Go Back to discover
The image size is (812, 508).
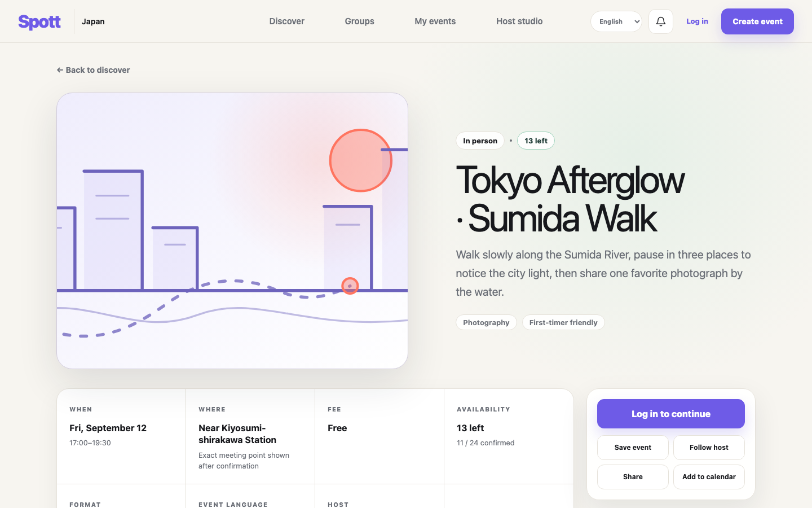(x=93, y=70)
